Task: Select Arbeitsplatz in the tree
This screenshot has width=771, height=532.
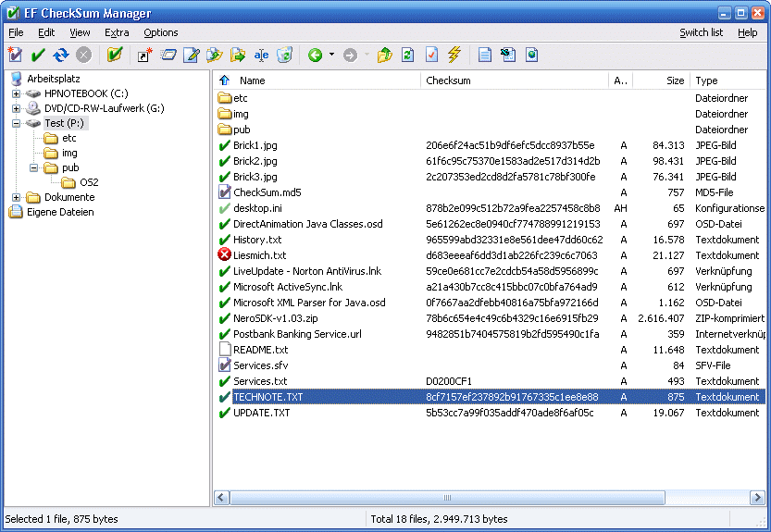Action: click(x=53, y=79)
